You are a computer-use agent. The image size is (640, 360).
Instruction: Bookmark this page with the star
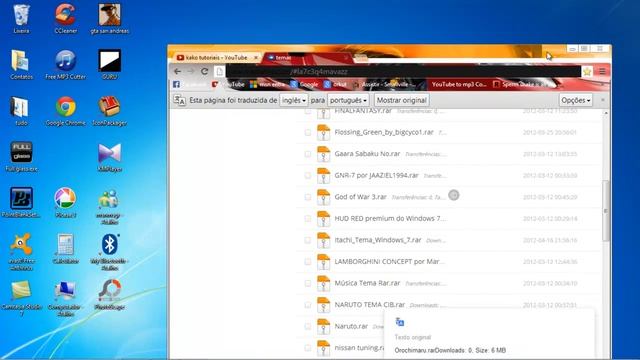[x=587, y=71]
